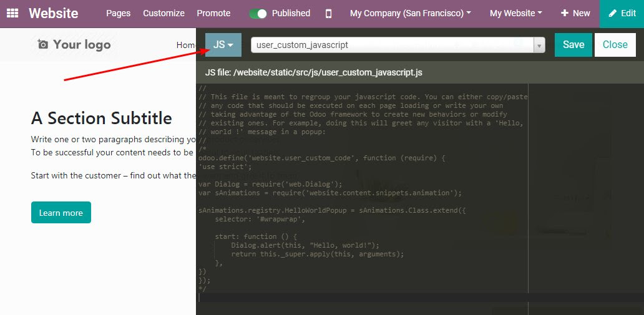644x315 pixels.
Task: Open the apps grid menu icon
Action: click(12, 13)
